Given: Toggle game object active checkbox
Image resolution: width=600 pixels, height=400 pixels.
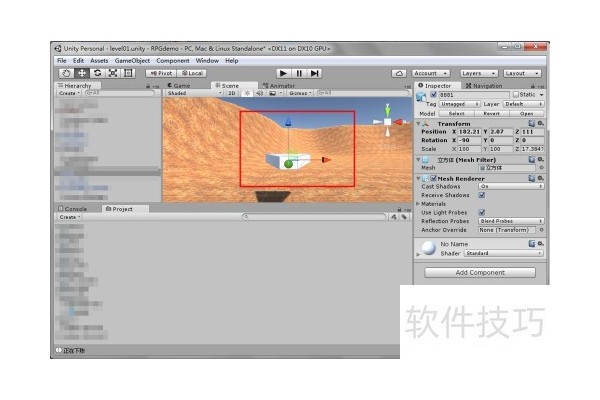Looking at the screenshot, I should tap(434, 95).
